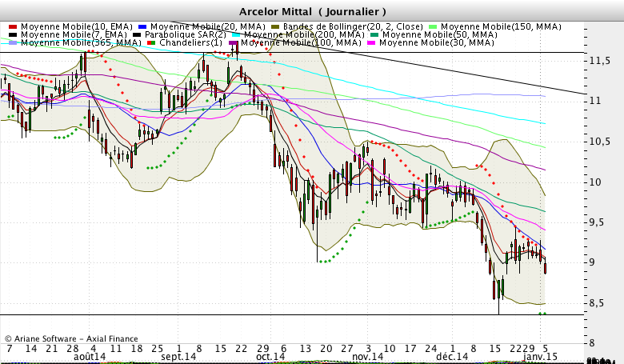
Task: Click the date label 13 on time axis
Action: pyautogui.click(x=306, y=349)
